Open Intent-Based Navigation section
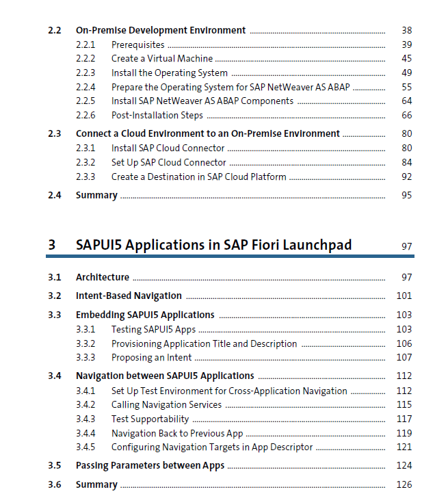 (129, 296)
